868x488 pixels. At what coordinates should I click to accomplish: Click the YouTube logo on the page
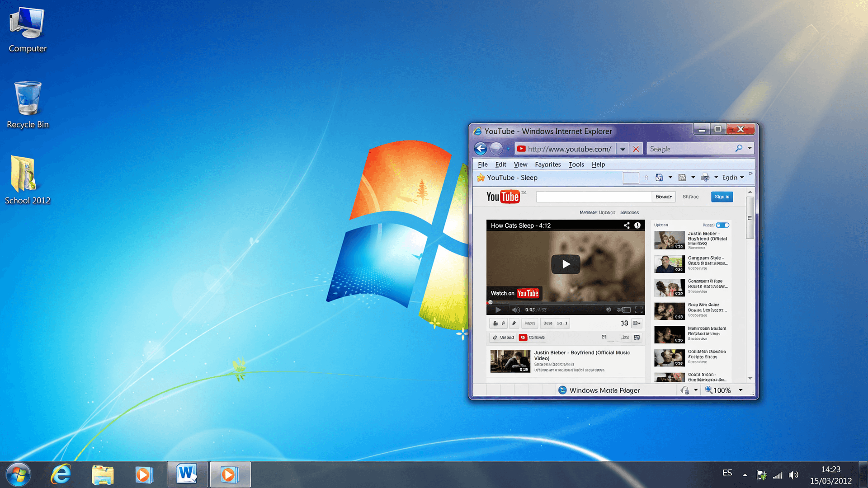[503, 197]
